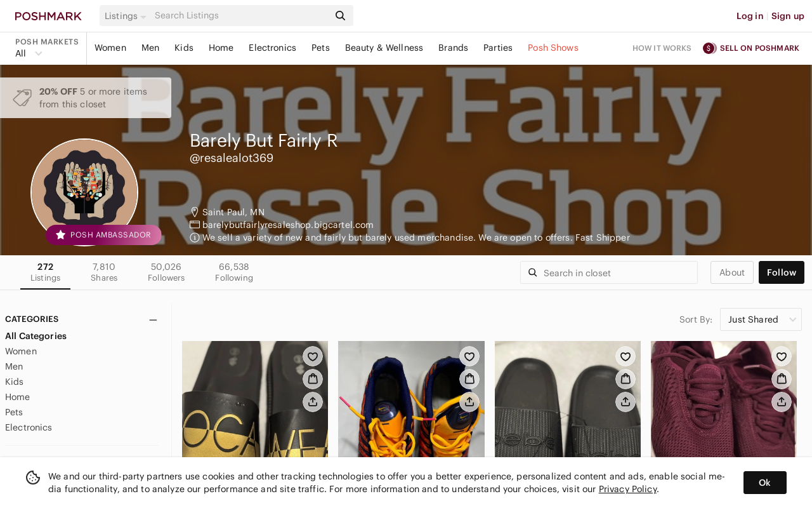
Task: View the 50,026 Followers tab
Action: tap(166, 272)
